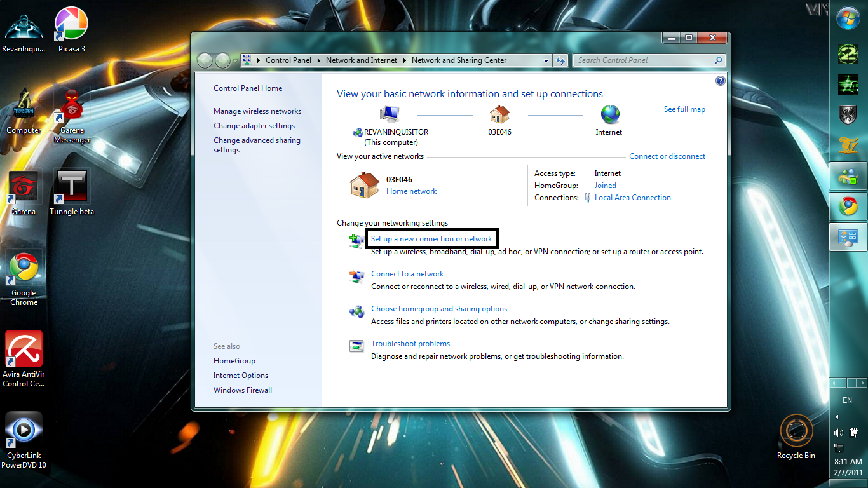This screenshot has width=868, height=488.
Task: Click the Joined HomeGroup link
Action: click(606, 186)
